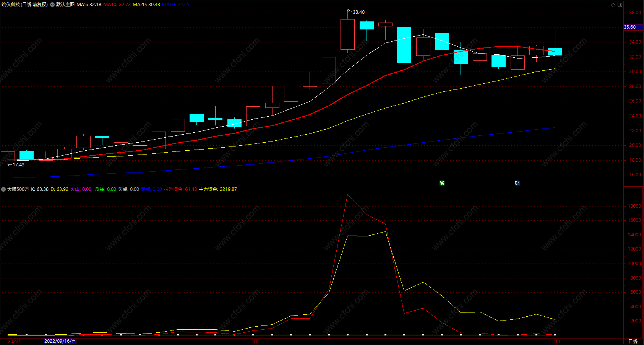Click the 大赚500万 indicator name

(18, 189)
